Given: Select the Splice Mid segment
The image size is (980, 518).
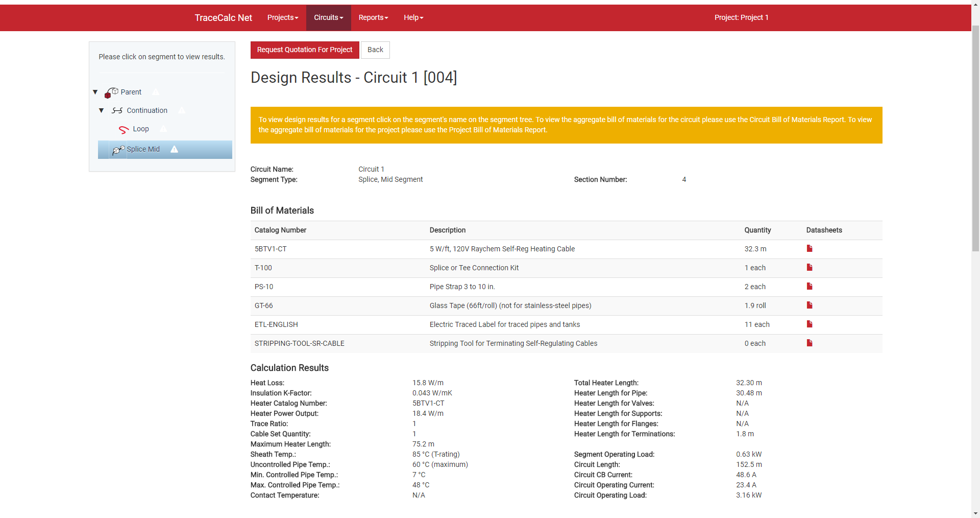Looking at the screenshot, I should click(x=143, y=149).
